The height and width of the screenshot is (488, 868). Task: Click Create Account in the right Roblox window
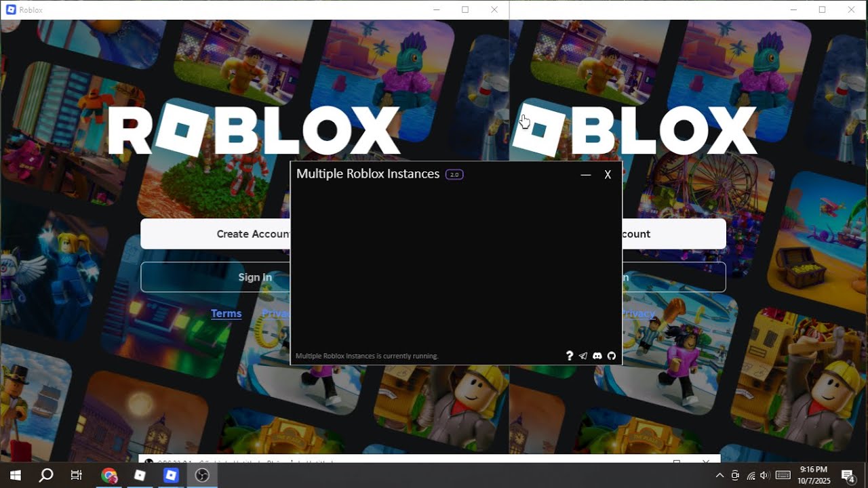pos(674,234)
